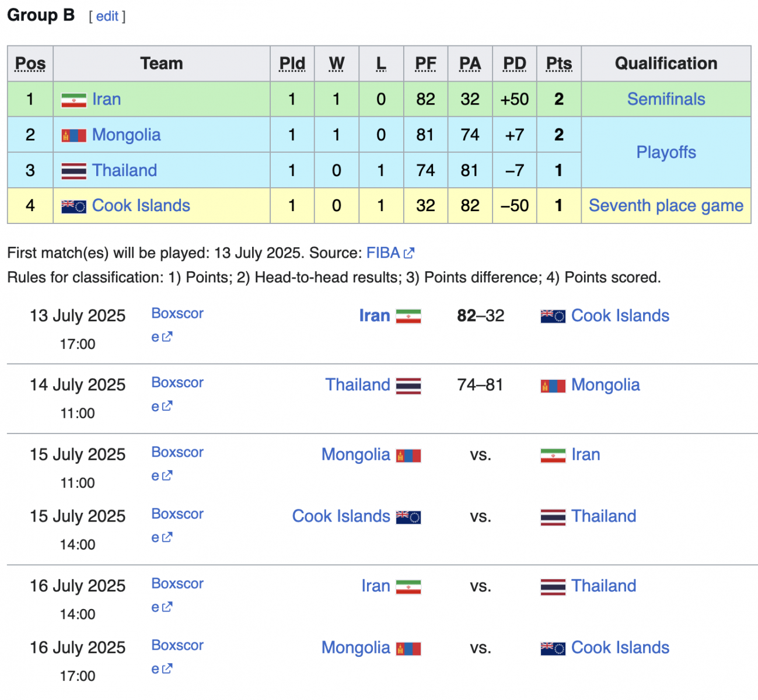Select Mongolia team link in standings table
The width and height of the screenshot is (758, 700).
pos(126,135)
